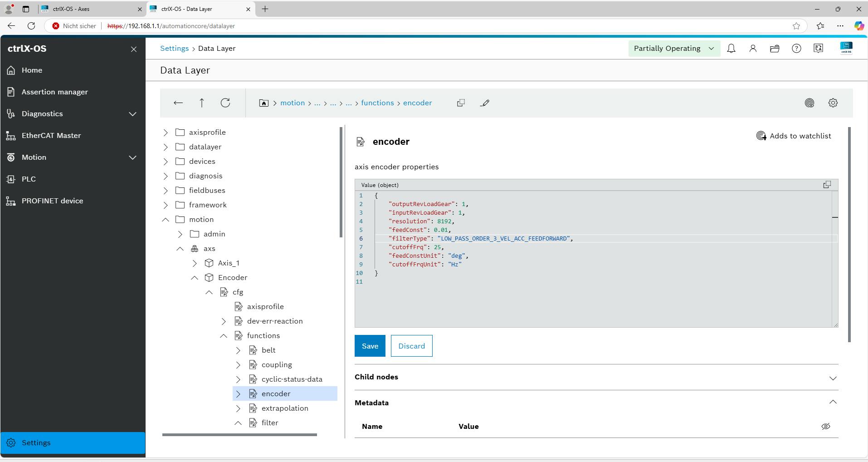This screenshot has width=868, height=462.
Task: Click the Discard button
Action: 411,346
